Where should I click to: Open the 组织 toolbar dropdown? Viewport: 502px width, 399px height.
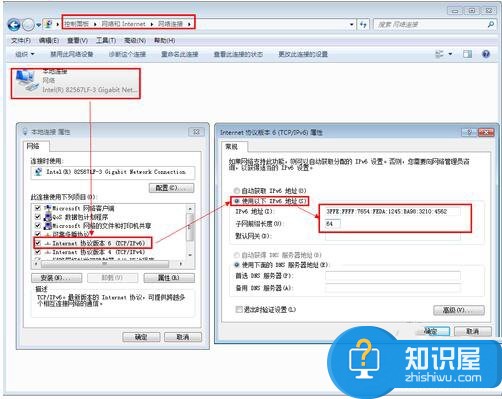[x=25, y=54]
